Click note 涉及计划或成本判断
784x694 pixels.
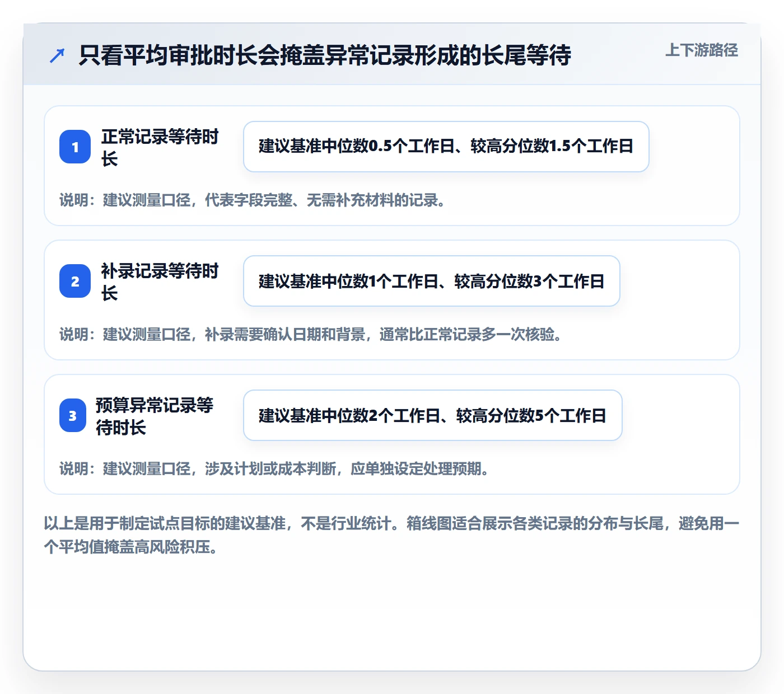tap(274, 469)
